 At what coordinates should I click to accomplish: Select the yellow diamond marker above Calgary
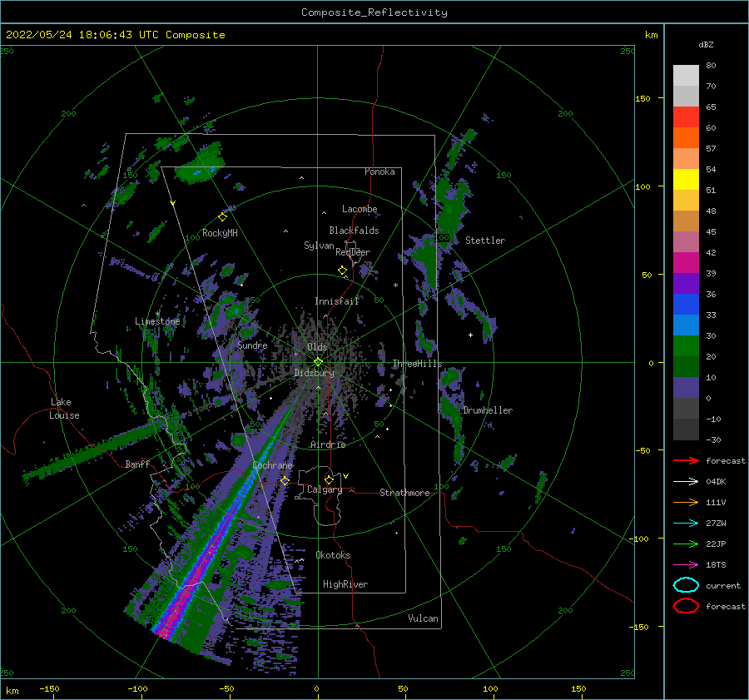pos(329,479)
